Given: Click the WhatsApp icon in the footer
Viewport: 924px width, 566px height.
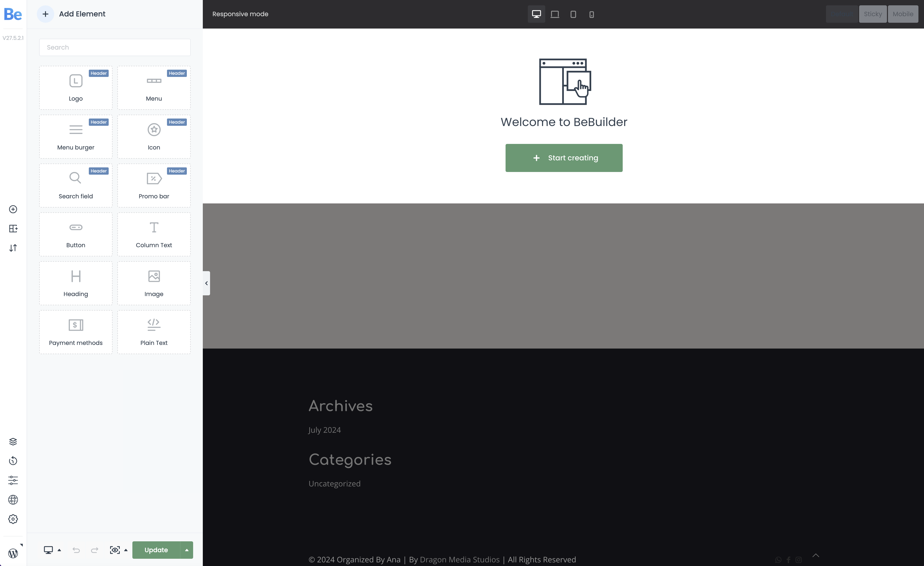Looking at the screenshot, I should (x=778, y=560).
